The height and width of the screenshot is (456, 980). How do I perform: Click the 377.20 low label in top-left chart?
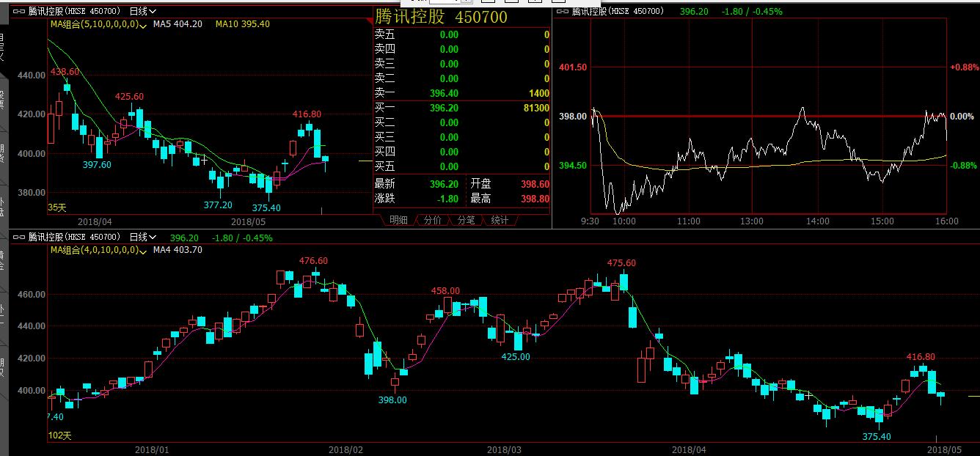click(x=218, y=205)
